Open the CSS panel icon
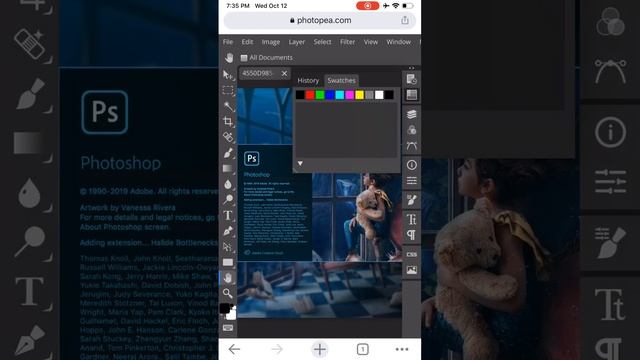 coord(411,254)
